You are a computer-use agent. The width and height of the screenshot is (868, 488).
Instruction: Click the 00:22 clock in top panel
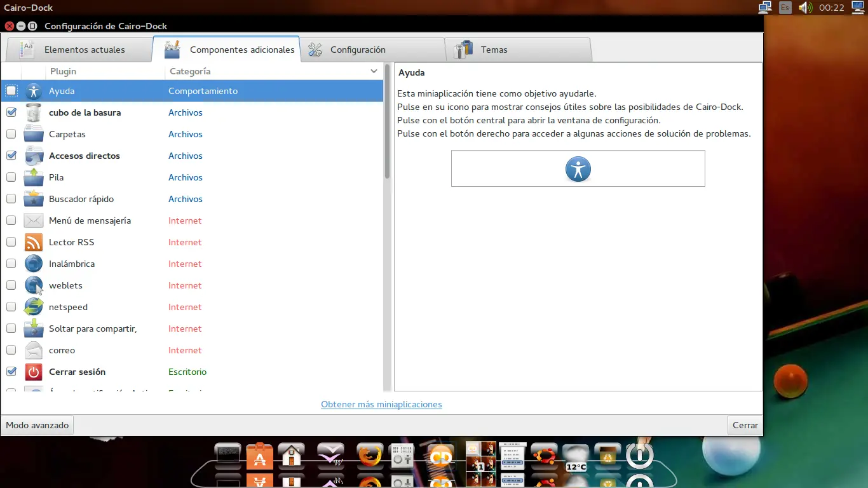(x=832, y=8)
